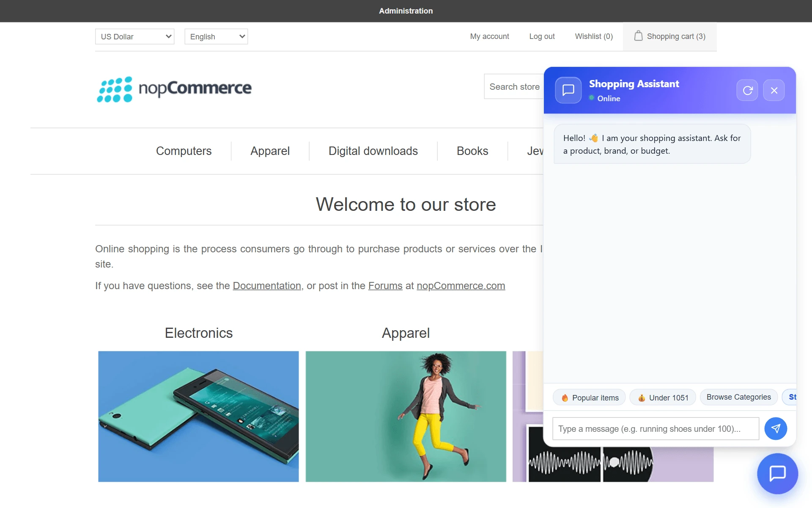
Task: Click the Apparel category heading above image
Action: point(406,333)
